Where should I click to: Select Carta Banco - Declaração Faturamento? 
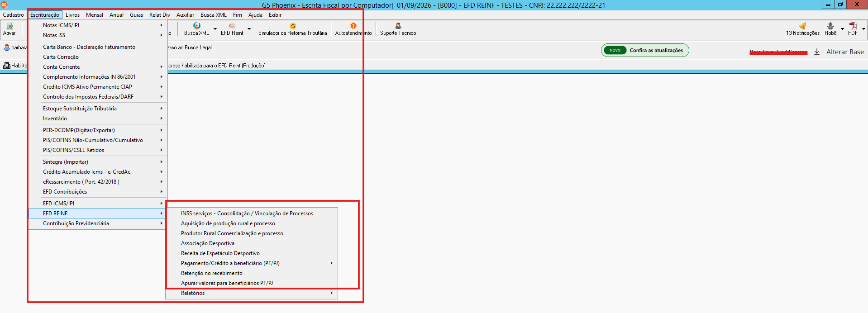(x=98, y=47)
